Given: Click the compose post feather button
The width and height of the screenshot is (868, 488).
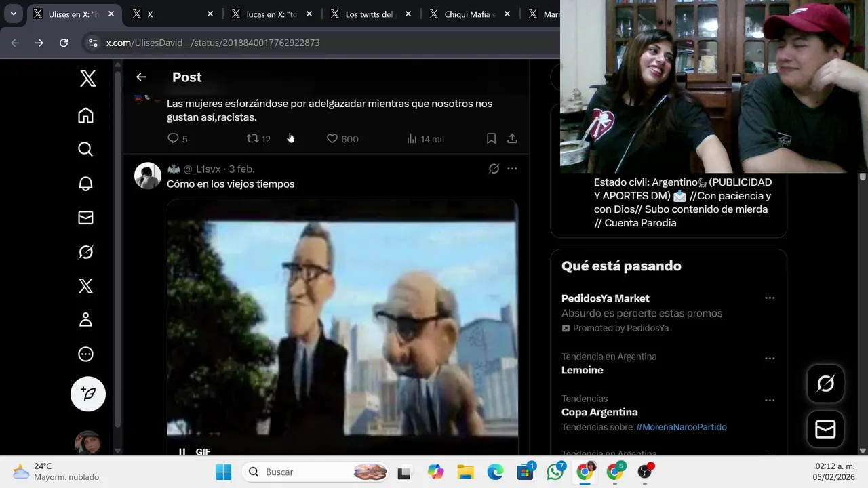Looking at the screenshot, I should click(88, 394).
